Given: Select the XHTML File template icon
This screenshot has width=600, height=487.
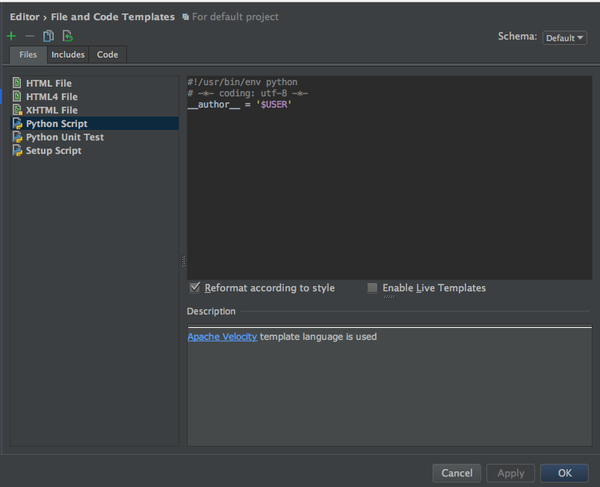Looking at the screenshot, I should (x=17, y=110).
